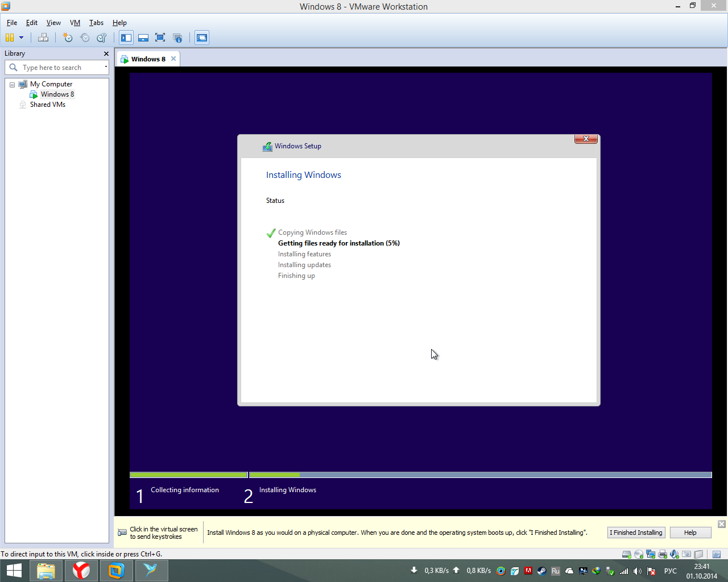This screenshot has width=728, height=582.
Task: Click the printer device status icon
Action: pos(663,554)
